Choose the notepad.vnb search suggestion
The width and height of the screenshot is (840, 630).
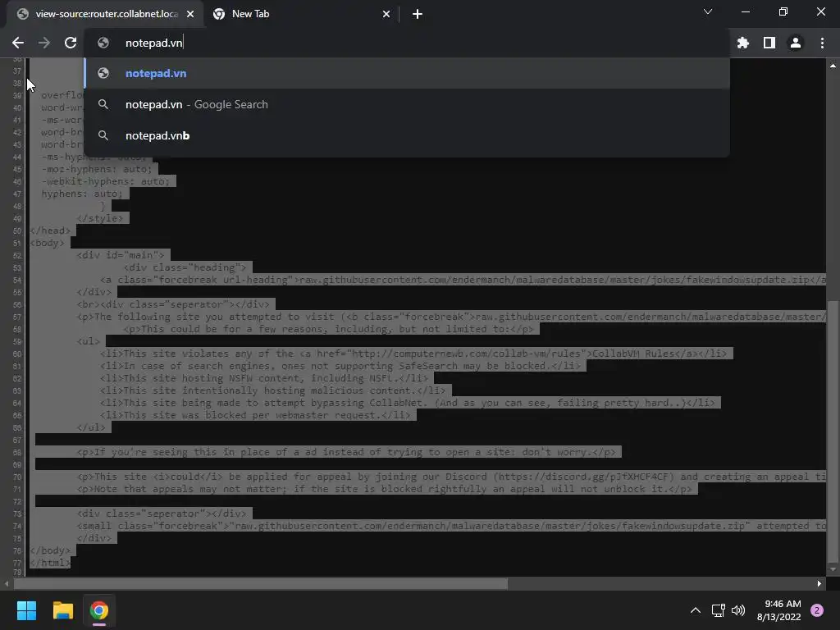(x=407, y=135)
